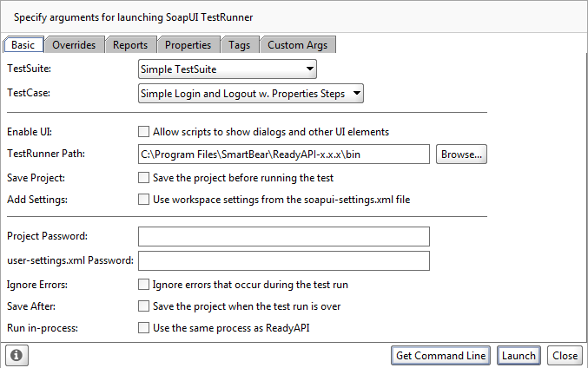Select the Properties tab

pos(188,45)
